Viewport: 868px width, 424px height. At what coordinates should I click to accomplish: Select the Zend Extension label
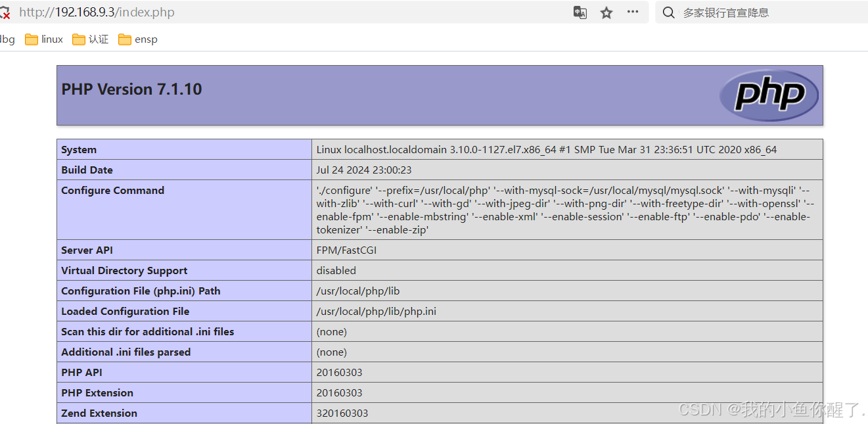tap(99, 413)
